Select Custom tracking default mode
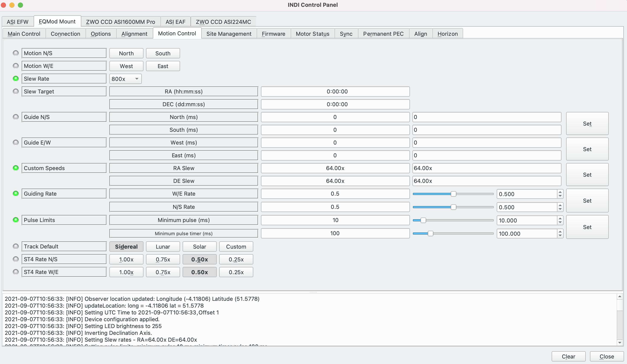 pyautogui.click(x=236, y=246)
